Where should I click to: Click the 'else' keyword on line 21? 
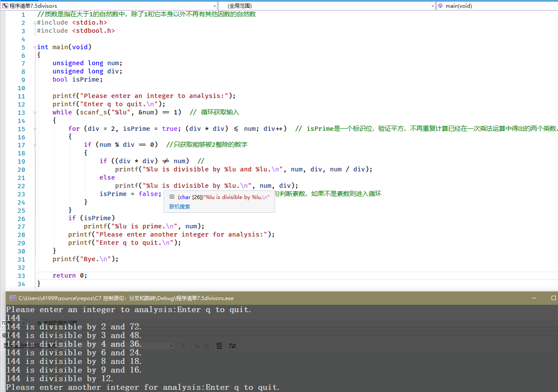[x=107, y=177]
